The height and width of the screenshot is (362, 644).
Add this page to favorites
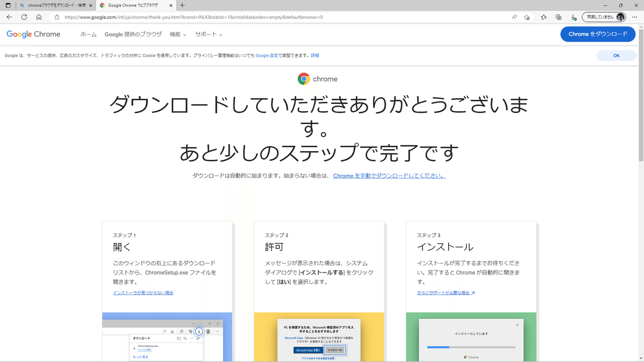click(527, 17)
